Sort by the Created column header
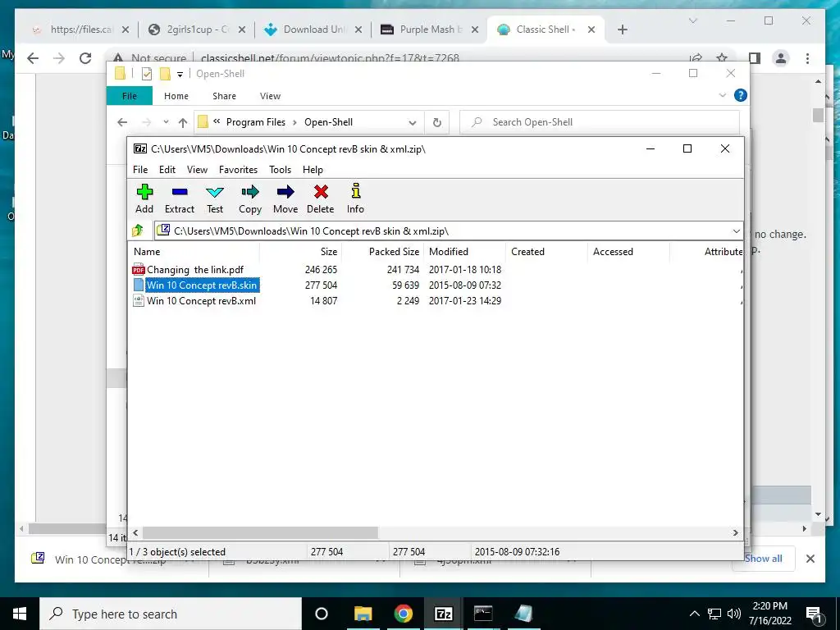This screenshot has height=630, width=840. 546,252
